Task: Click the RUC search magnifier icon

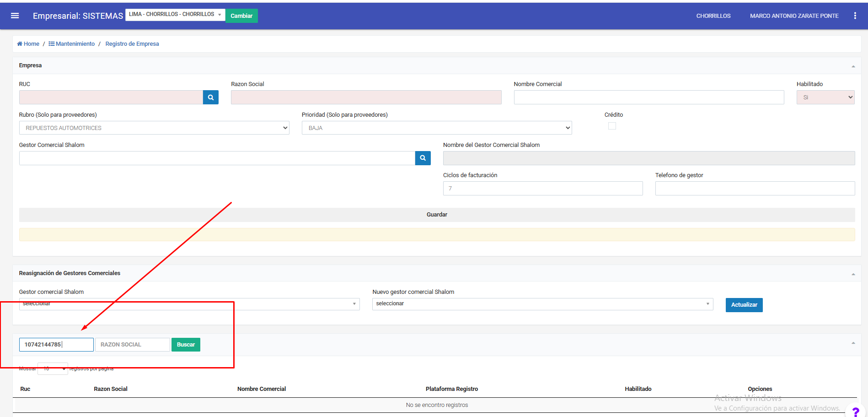Action: coord(210,97)
